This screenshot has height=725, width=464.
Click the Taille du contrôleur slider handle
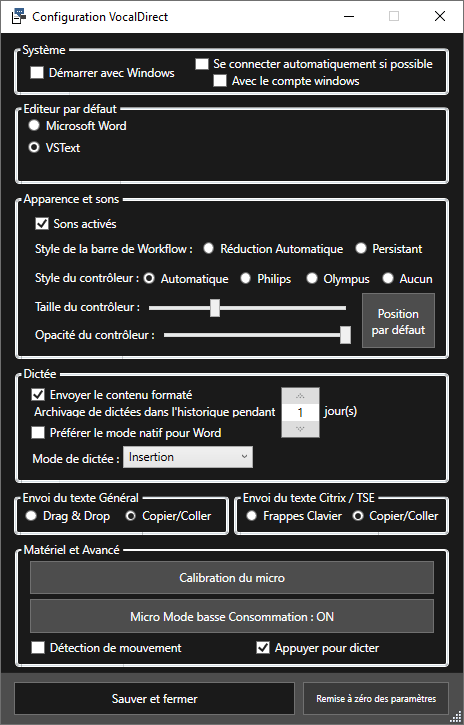215,308
